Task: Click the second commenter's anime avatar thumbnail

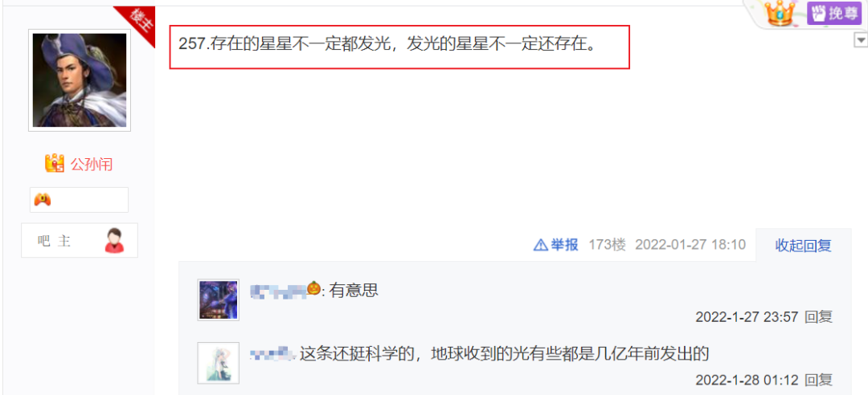Action: (x=218, y=363)
